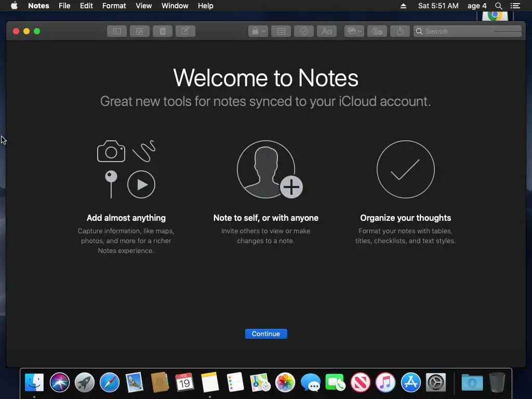Click the eject icon in menu bar
The height and width of the screenshot is (399, 532).
click(x=403, y=6)
